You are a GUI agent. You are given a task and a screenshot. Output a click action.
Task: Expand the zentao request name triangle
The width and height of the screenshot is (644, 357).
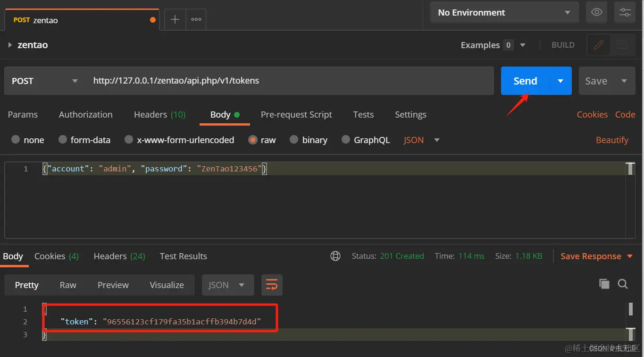(x=10, y=45)
